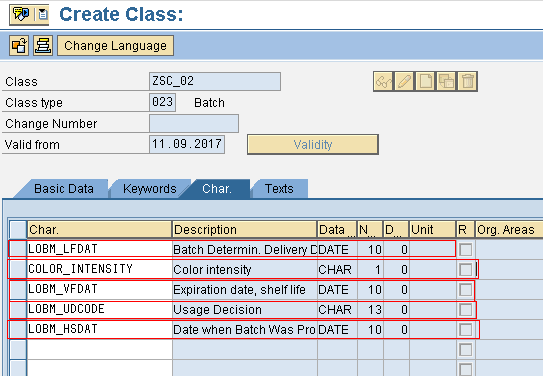This screenshot has height=376, width=543.
Task: Click the Delete class trash icon
Action: [467, 82]
